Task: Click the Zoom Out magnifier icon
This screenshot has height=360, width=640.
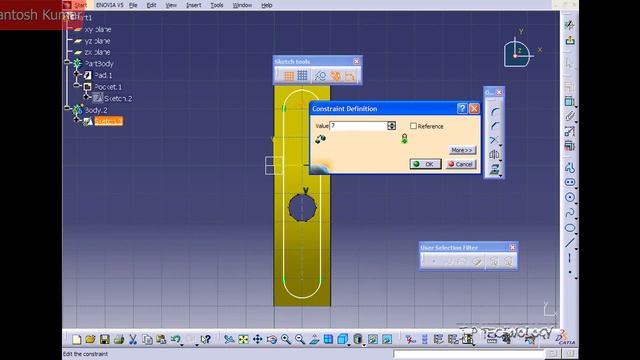Action: tap(300, 339)
